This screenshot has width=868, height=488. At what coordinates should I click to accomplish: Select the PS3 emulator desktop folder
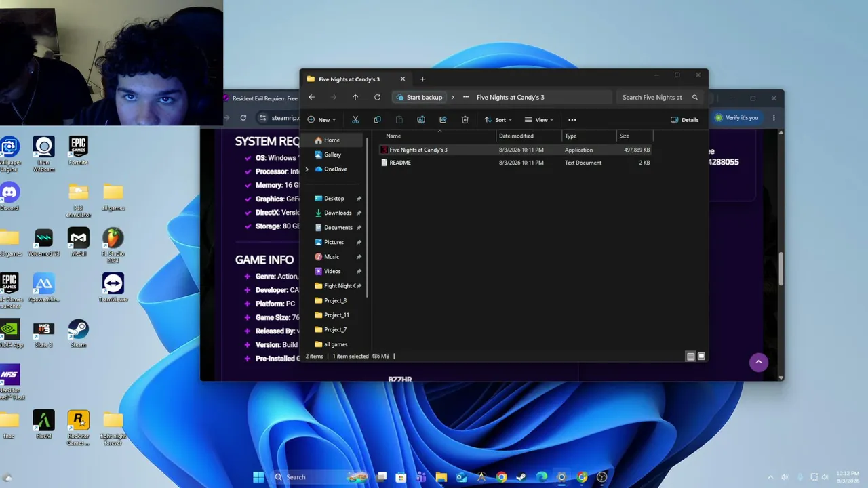click(78, 200)
